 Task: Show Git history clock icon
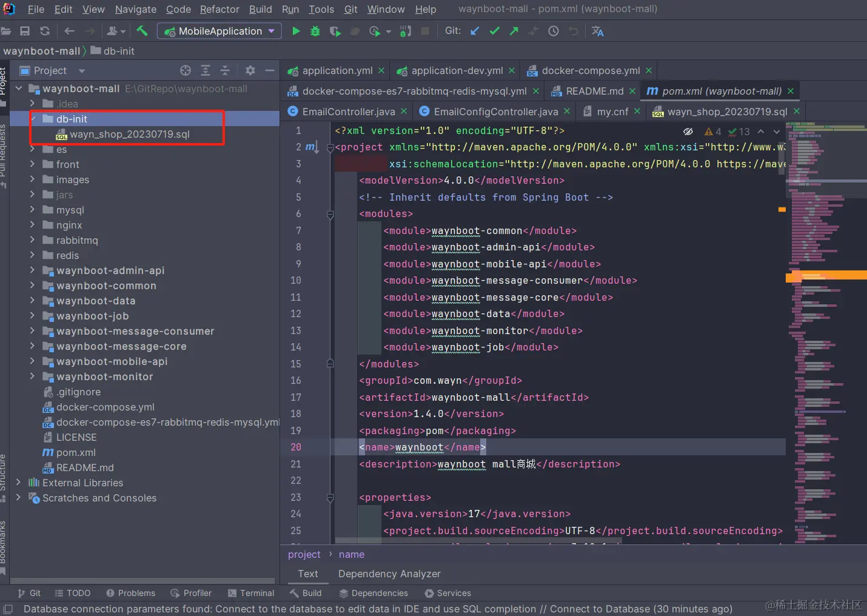pos(554,31)
